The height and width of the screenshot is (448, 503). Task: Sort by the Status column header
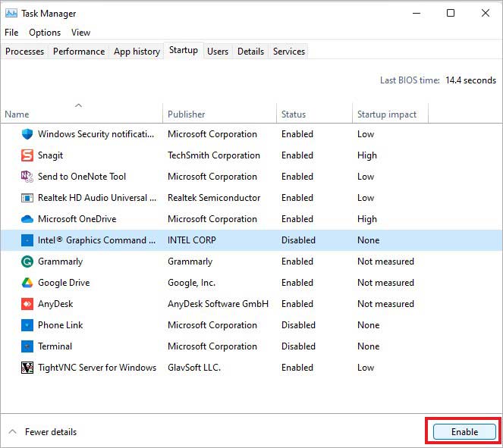click(314, 114)
